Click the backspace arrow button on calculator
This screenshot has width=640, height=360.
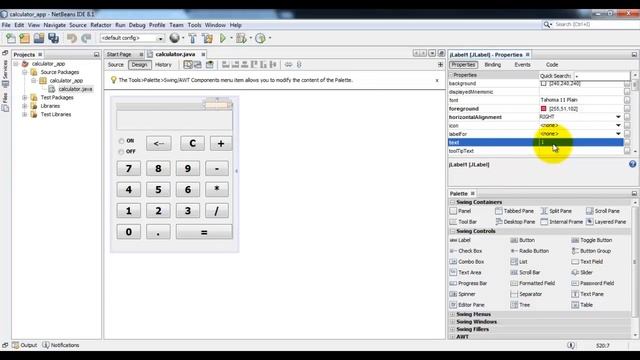(159, 144)
